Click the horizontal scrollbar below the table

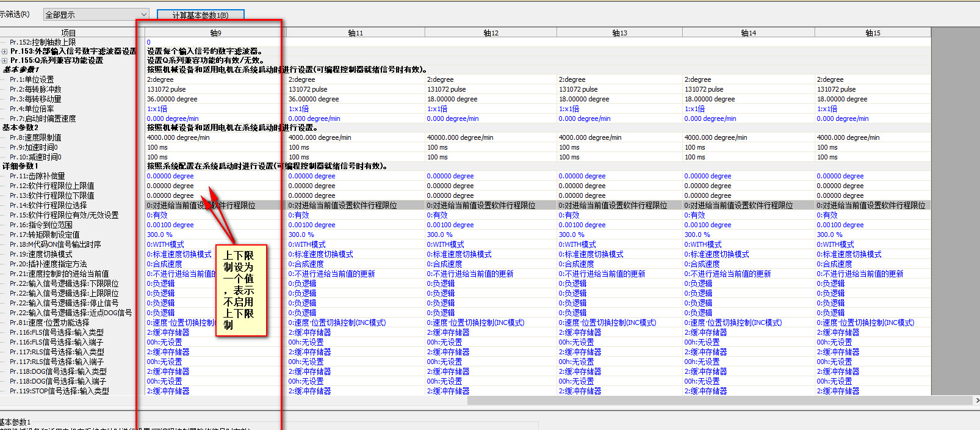click(x=720, y=401)
